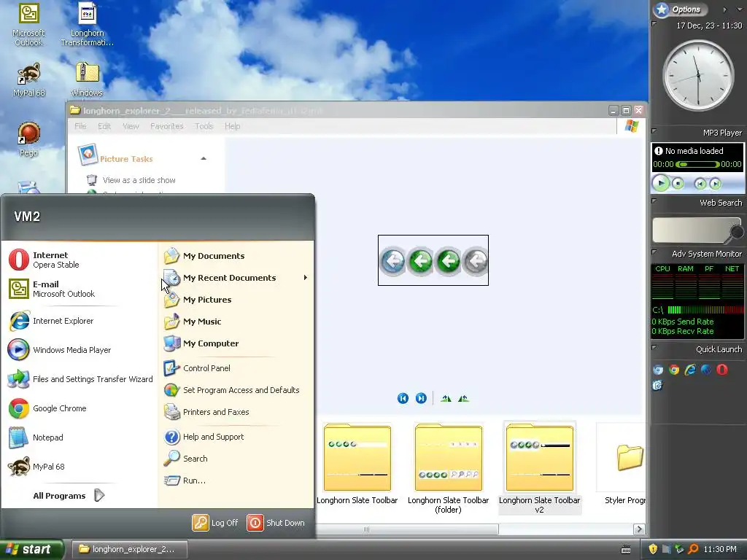Select Longhorn Slate Toolbar (folder) thumbnail

click(449, 468)
